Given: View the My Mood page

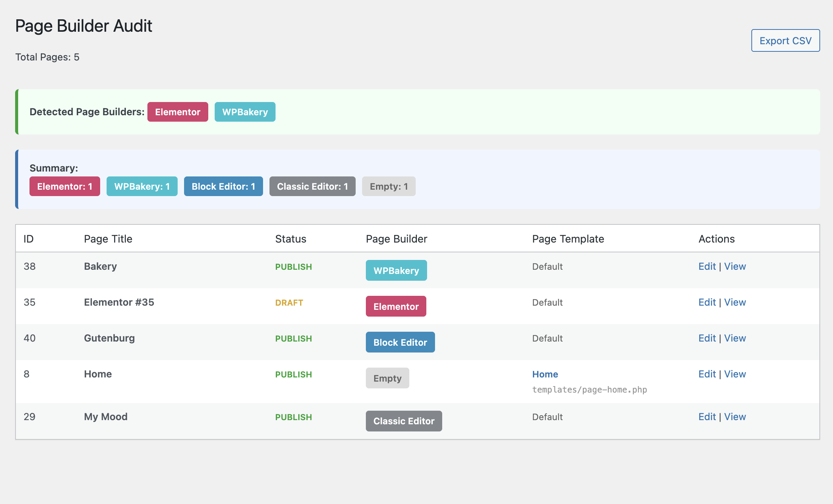Looking at the screenshot, I should tap(735, 417).
